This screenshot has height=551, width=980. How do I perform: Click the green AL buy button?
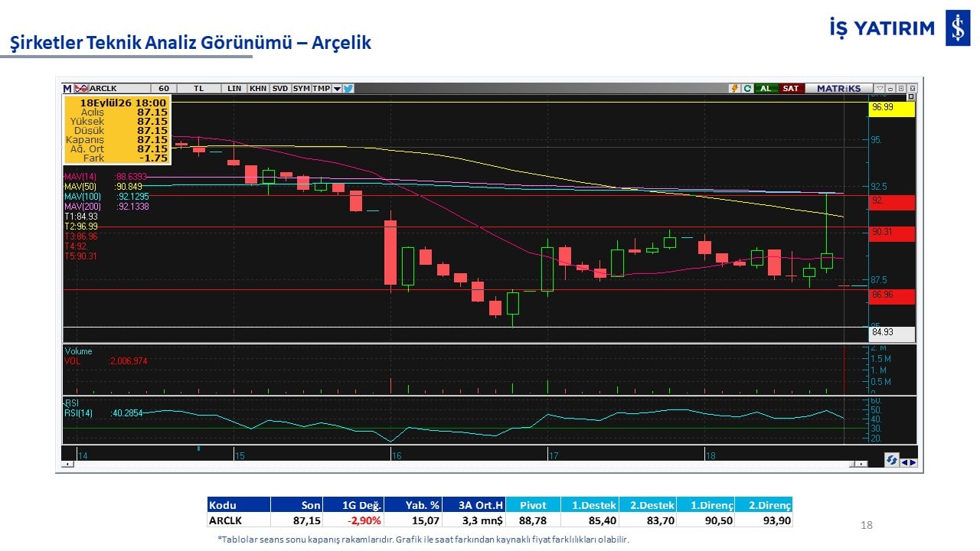click(766, 88)
